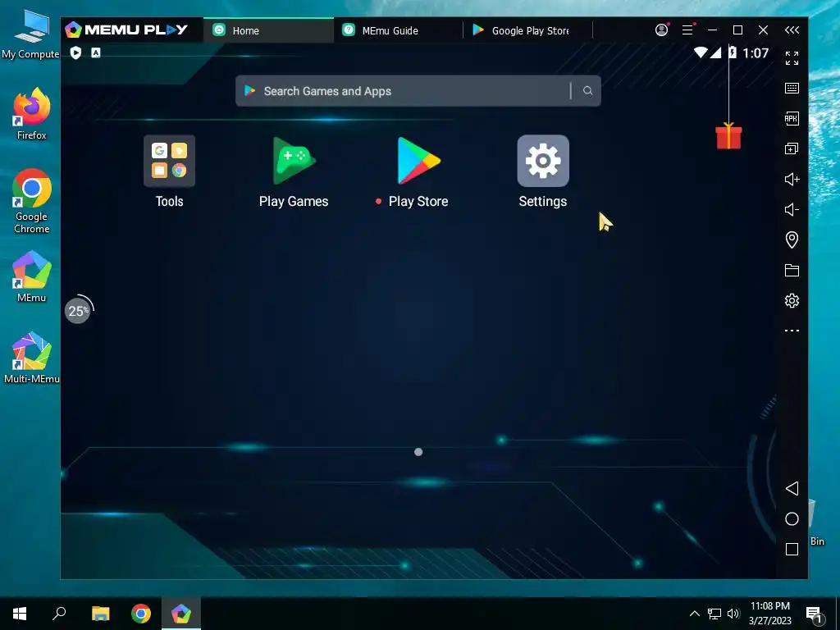Image resolution: width=840 pixels, height=630 pixels.
Task: Open the GPS location tool
Action: pyautogui.click(x=792, y=240)
